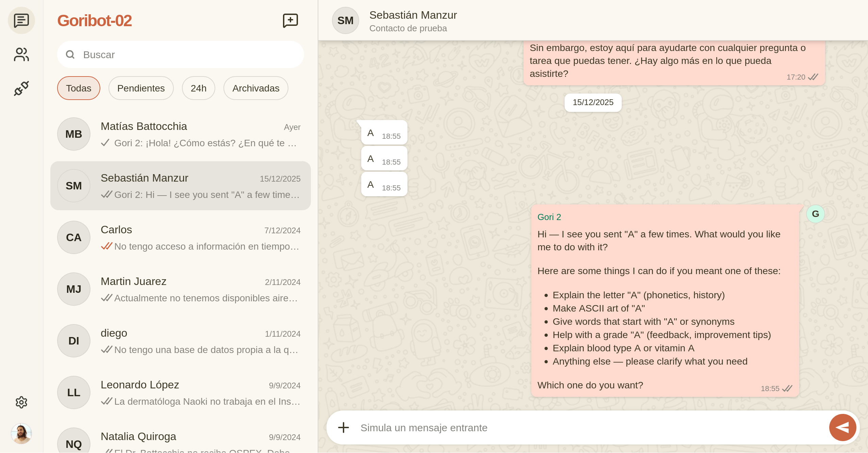Open the conversation with Carlos

[x=181, y=237]
